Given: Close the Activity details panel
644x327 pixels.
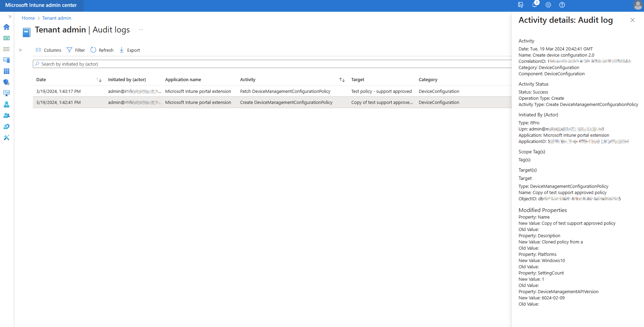Looking at the screenshot, I should [633, 20].
